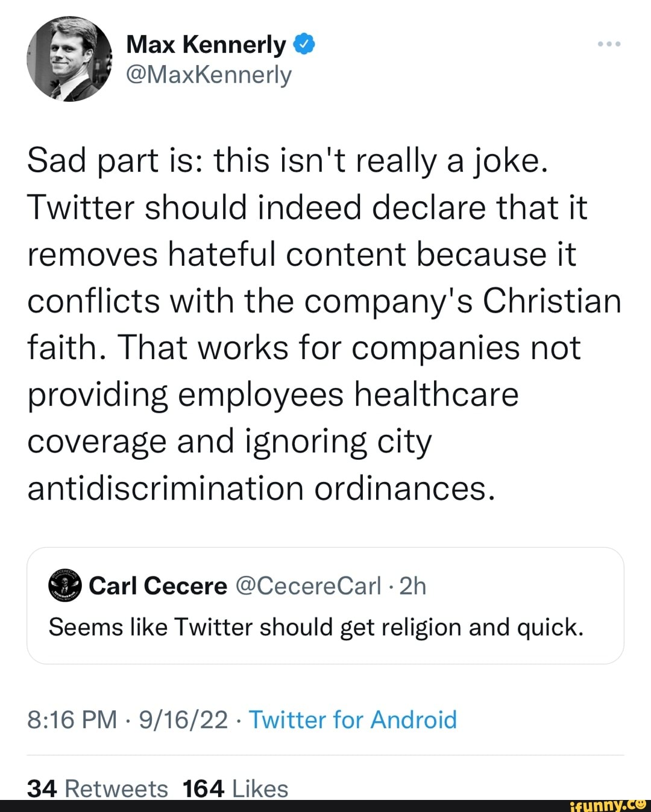
Task: Click the @MaxKennerly handle
Action: (x=210, y=75)
